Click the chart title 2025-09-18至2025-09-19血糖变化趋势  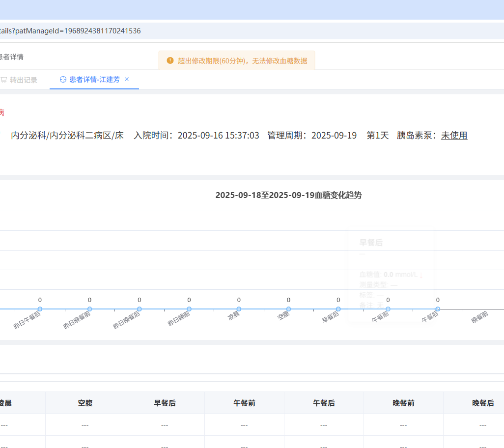click(289, 195)
